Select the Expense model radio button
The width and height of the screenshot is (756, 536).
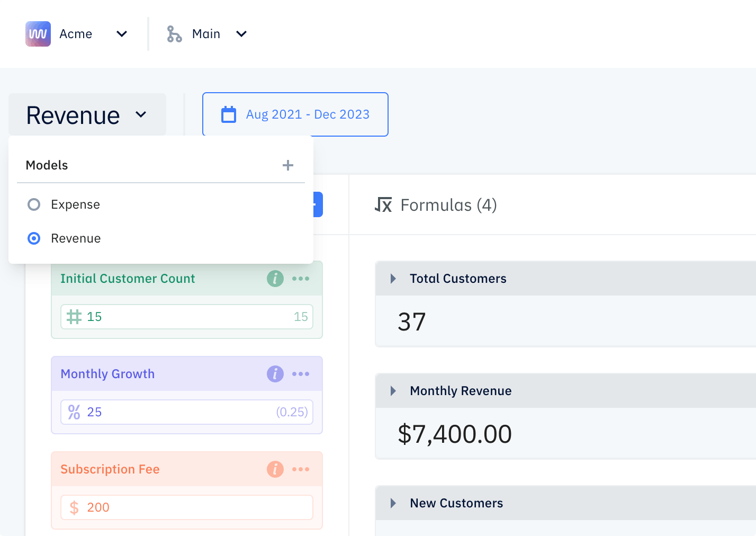34,204
